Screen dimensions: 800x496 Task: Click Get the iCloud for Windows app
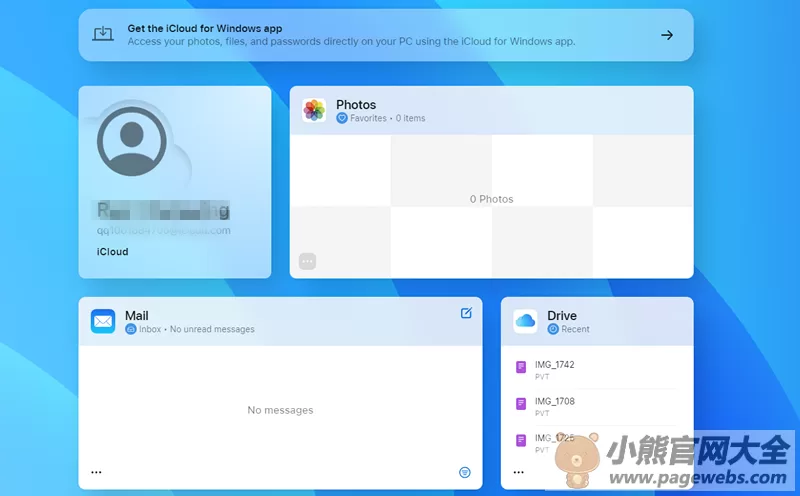[205, 29]
